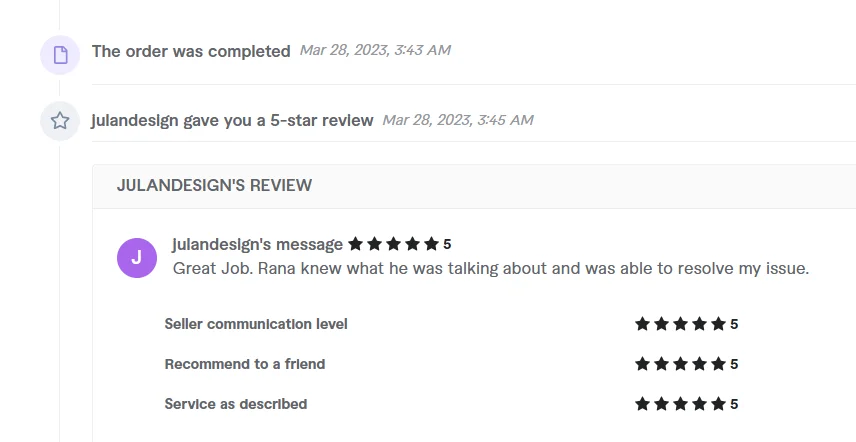Click the order completed document icon

60,55
